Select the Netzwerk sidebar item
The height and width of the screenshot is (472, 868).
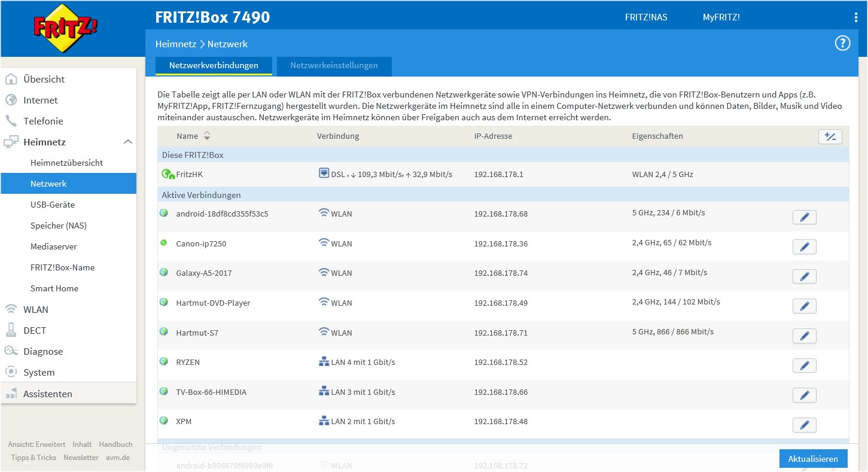click(69, 184)
